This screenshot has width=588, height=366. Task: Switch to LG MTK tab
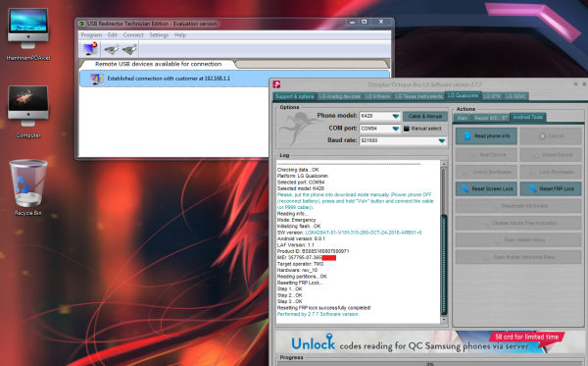coord(492,96)
